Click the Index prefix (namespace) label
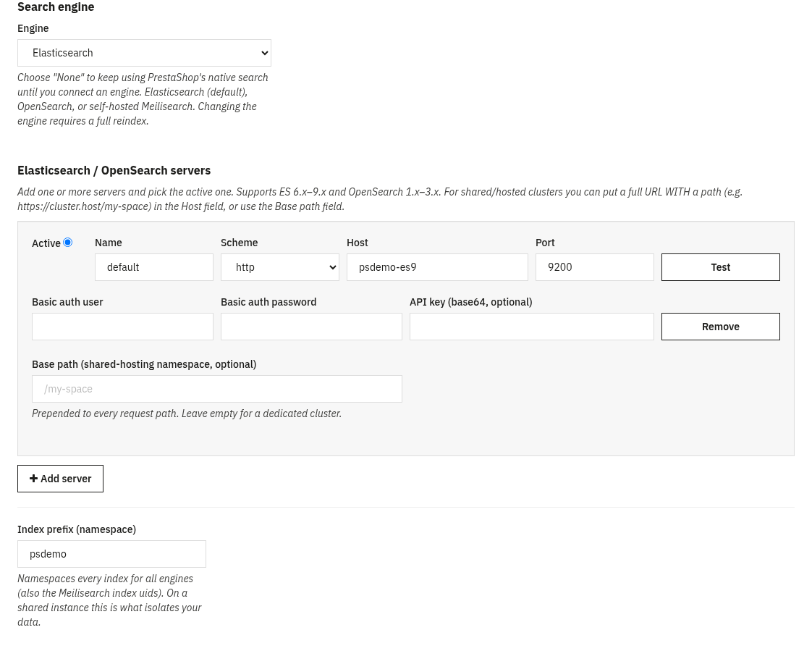The width and height of the screenshot is (812, 651). 77,529
